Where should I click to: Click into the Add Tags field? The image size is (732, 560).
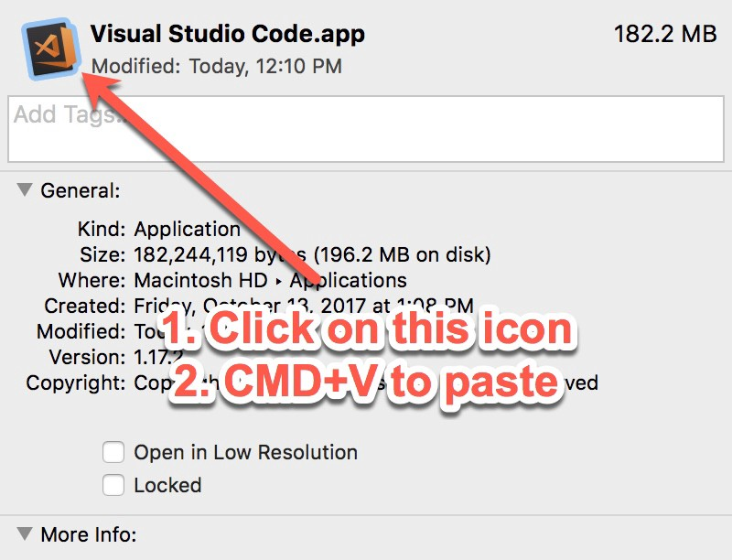(x=366, y=128)
